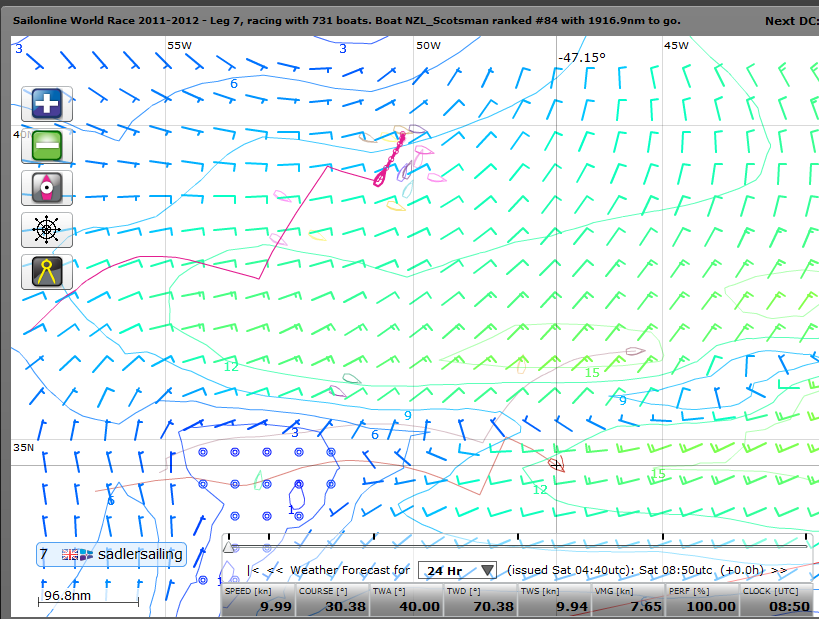Select the sadlersailing boat label

111,554
